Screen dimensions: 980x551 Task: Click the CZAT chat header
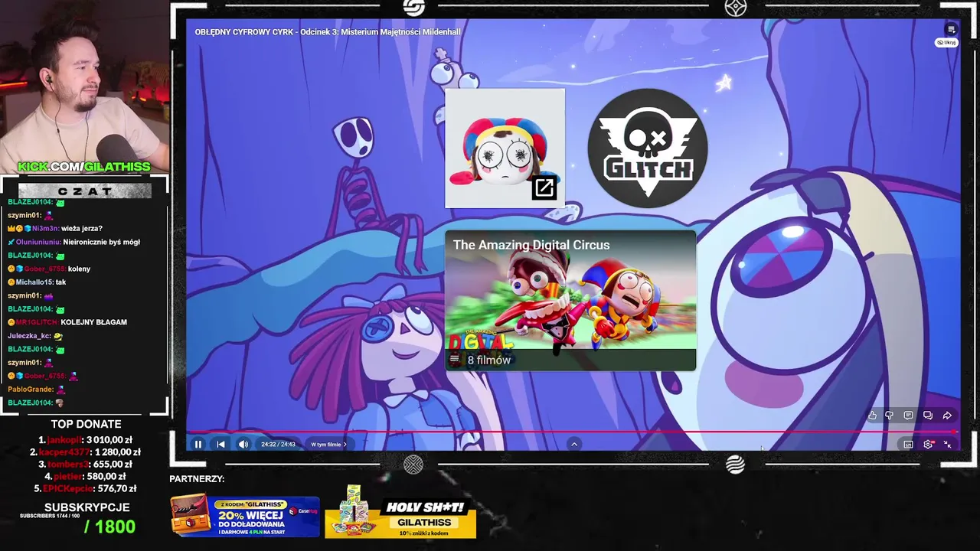click(x=84, y=191)
